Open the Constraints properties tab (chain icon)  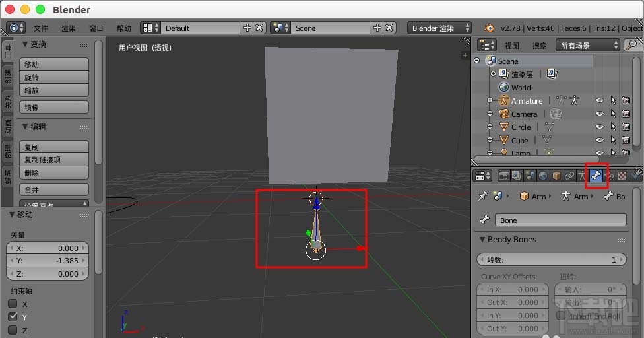coord(569,176)
